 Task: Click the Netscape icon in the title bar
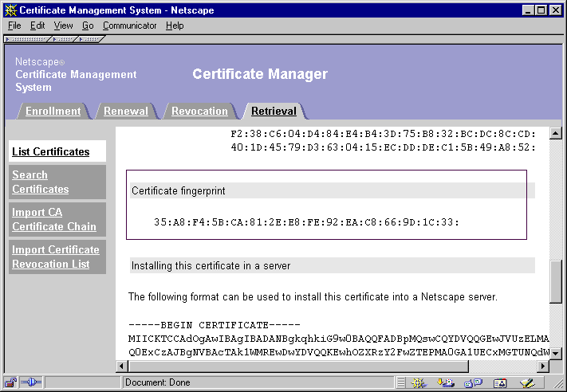pyautogui.click(x=11, y=10)
